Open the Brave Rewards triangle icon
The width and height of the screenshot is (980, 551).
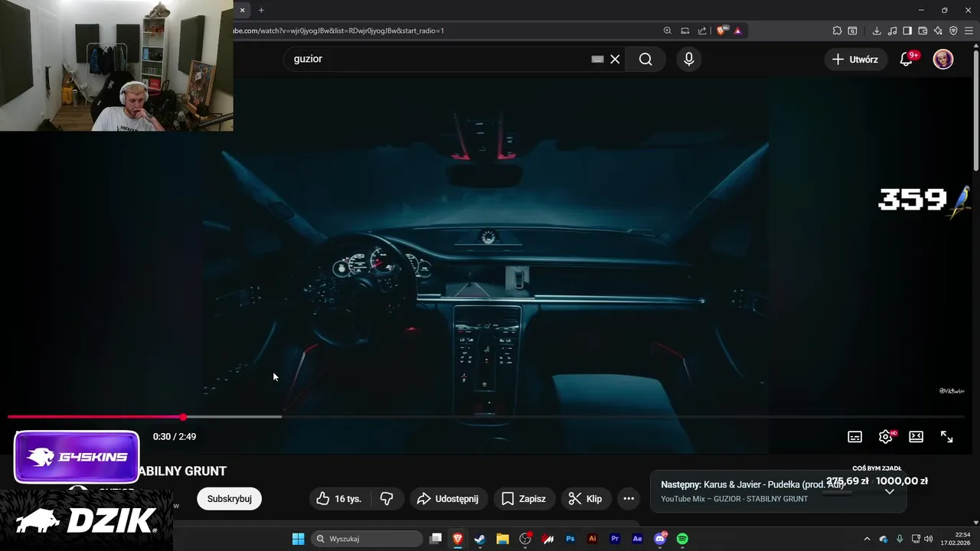pos(738,31)
